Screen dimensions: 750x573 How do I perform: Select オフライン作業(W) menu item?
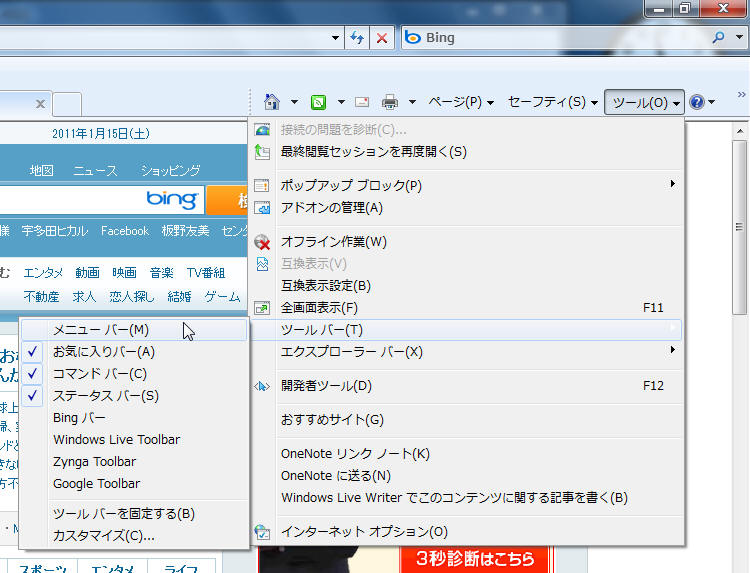pos(467,242)
